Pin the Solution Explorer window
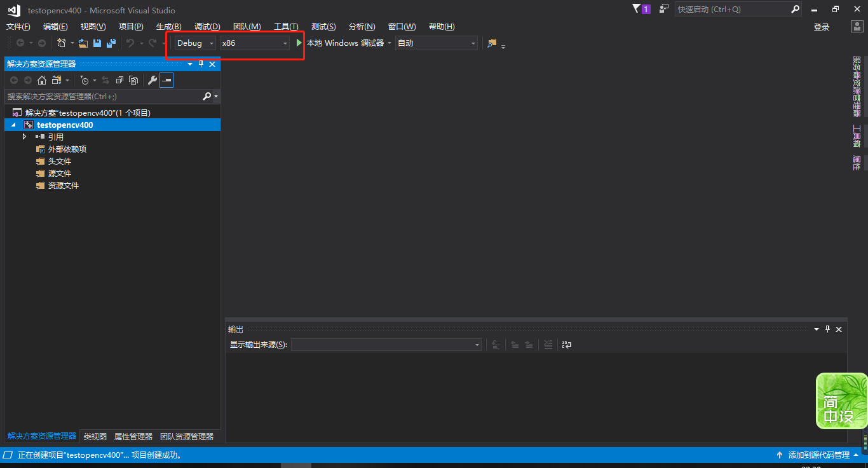 pos(200,64)
